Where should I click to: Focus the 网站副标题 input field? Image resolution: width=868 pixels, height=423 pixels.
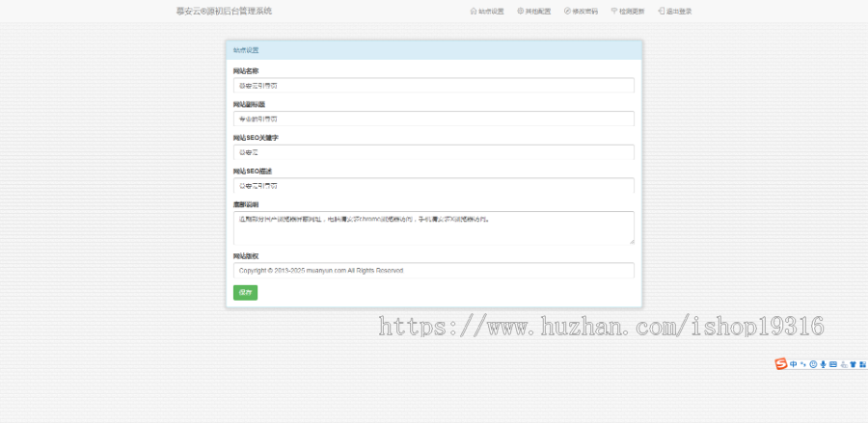(x=433, y=119)
